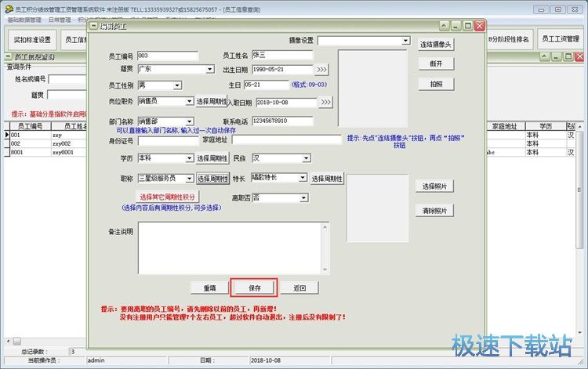Click 选择周期性 next to 特长
The image size is (588, 369).
point(327,179)
